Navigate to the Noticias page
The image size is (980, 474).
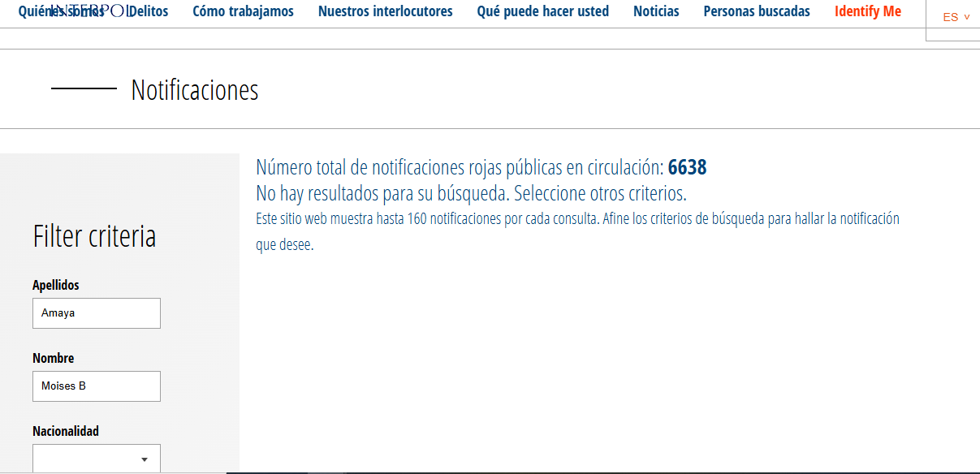coord(656,12)
